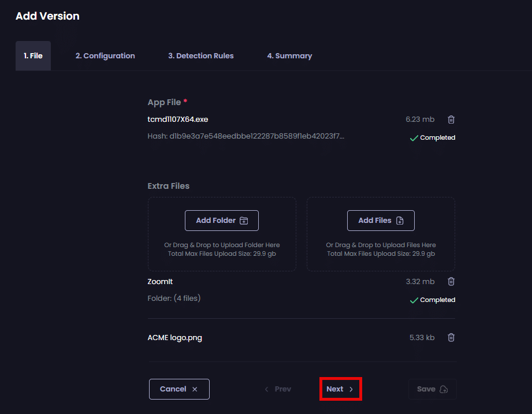Click Next to proceed to configuration
Screen dimensions: 532x414
[340, 389]
